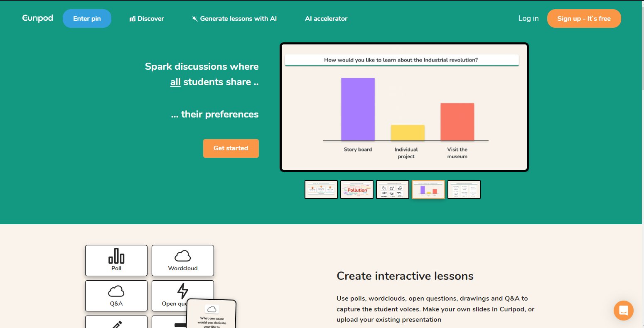Screen dimensions: 644x328
Task: Select the Wordcloud cloud icon
Action: click(183, 256)
